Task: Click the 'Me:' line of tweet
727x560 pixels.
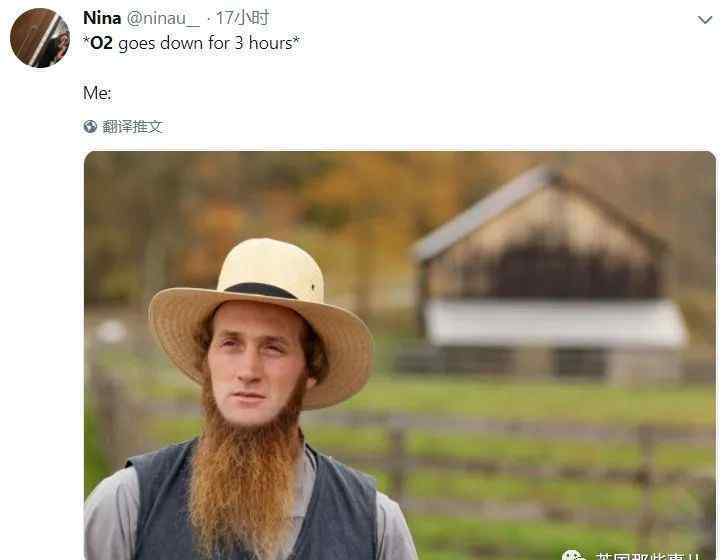Action: pyautogui.click(x=97, y=93)
